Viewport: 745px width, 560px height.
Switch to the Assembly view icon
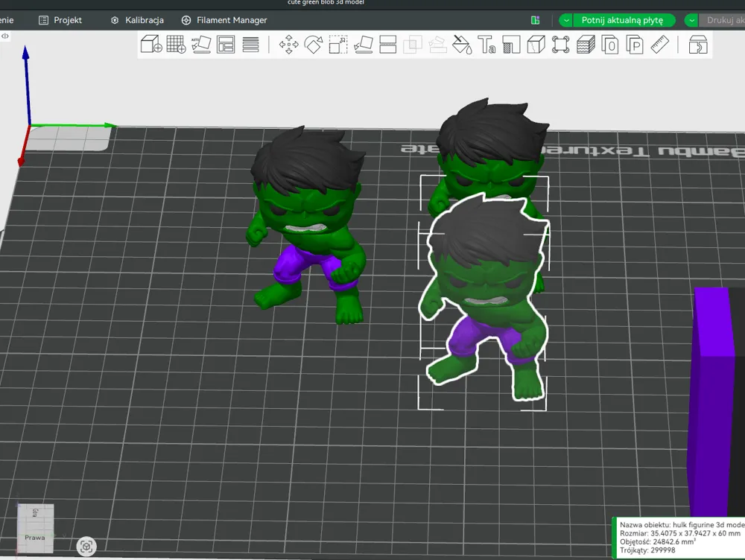(x=697, y=45)
